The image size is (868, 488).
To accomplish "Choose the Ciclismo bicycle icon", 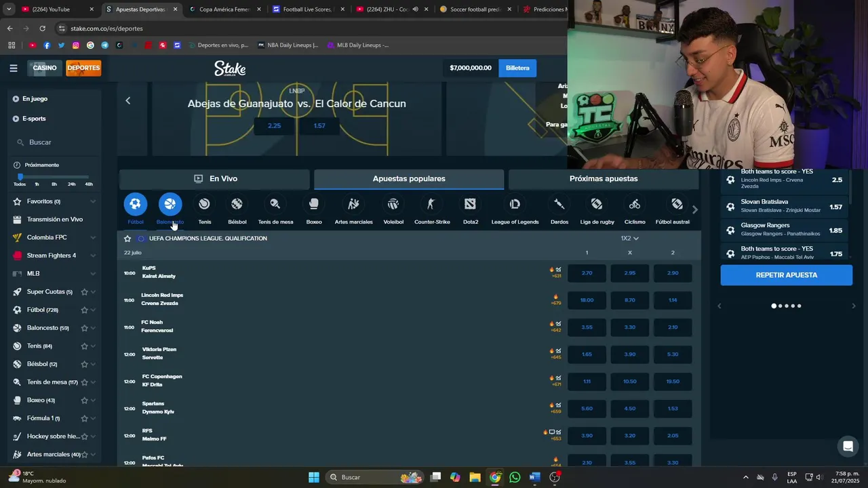I will (635, 204).
